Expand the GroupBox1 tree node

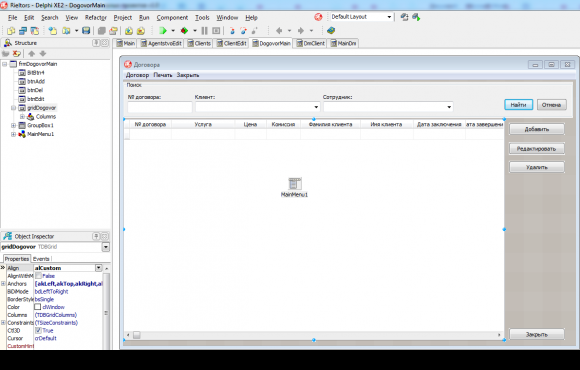click(14, 125)
